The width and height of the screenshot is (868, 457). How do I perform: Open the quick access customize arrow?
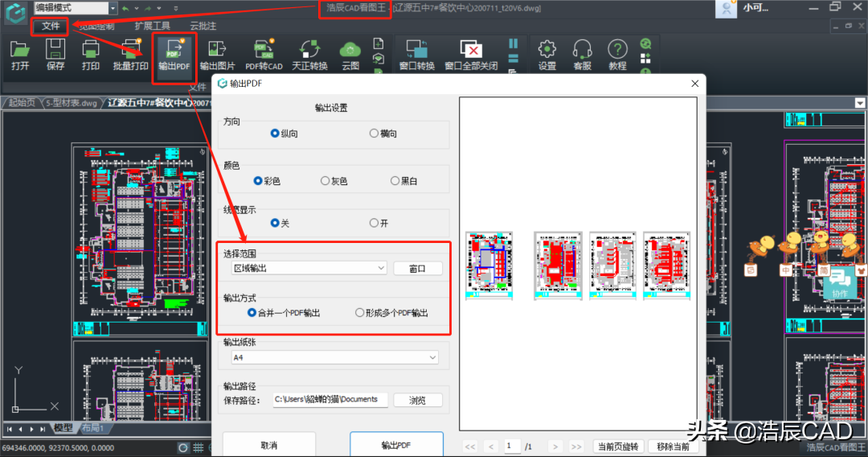(x=176, y=8)
